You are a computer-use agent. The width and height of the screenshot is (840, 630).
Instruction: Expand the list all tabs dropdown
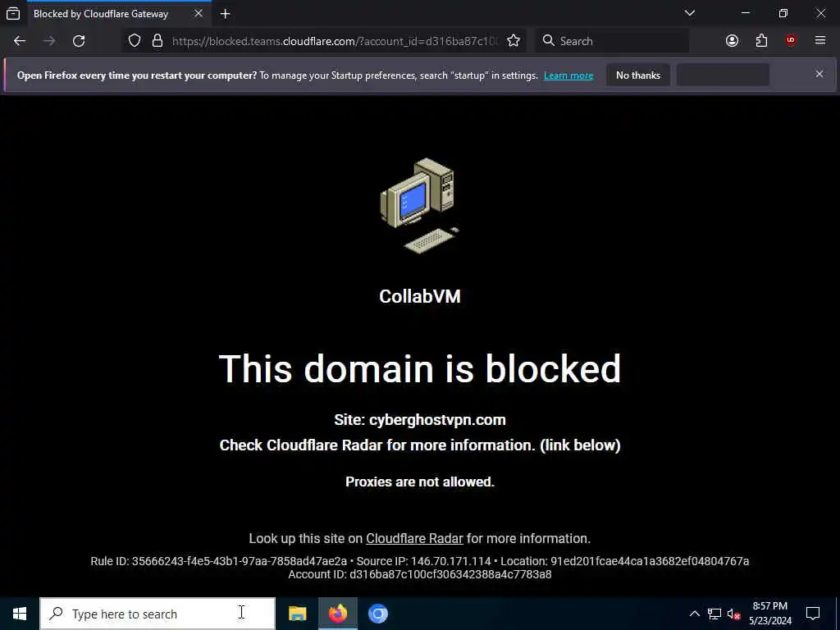point(689,13)
